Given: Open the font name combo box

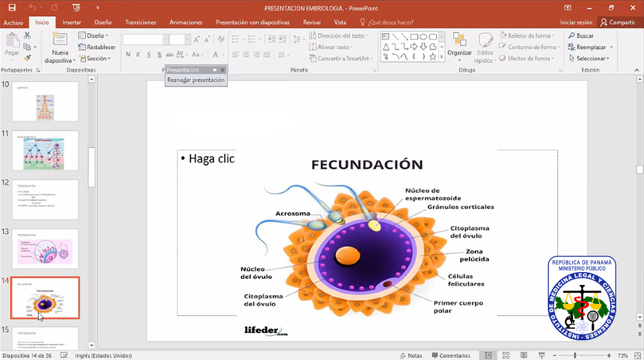Looking at the screenshot, I should (146, 39).
